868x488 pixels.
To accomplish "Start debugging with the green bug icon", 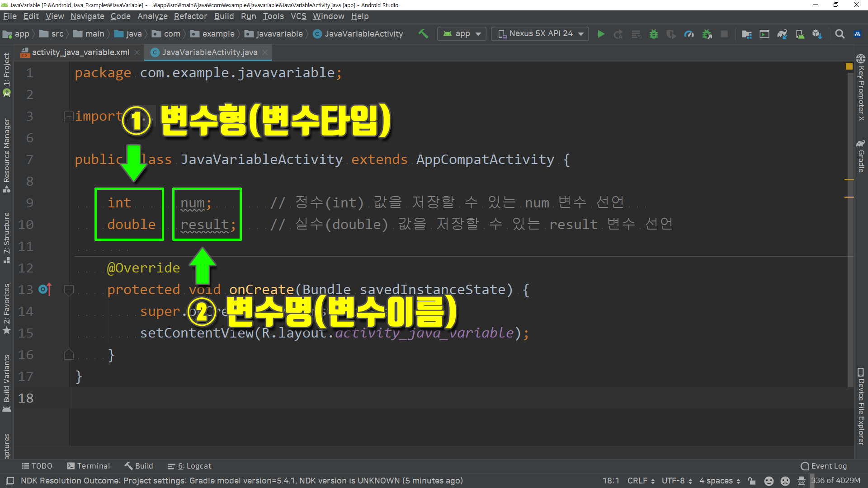I will [653, 34].
